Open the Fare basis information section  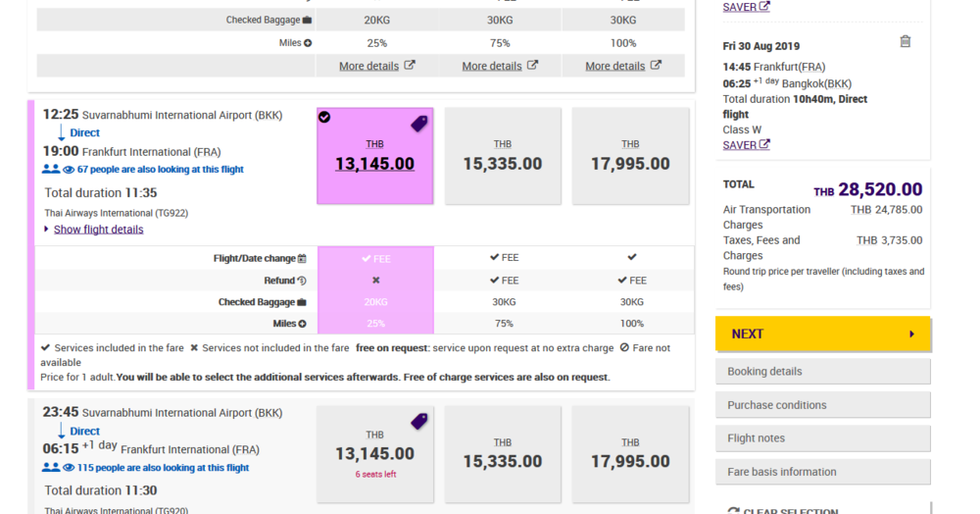[822, 472]
